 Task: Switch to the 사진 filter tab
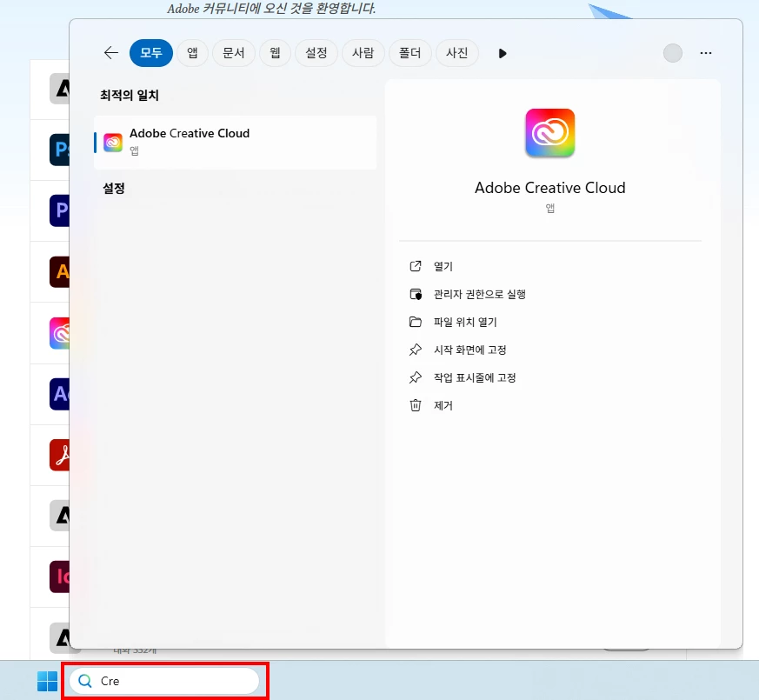[457, 53]
